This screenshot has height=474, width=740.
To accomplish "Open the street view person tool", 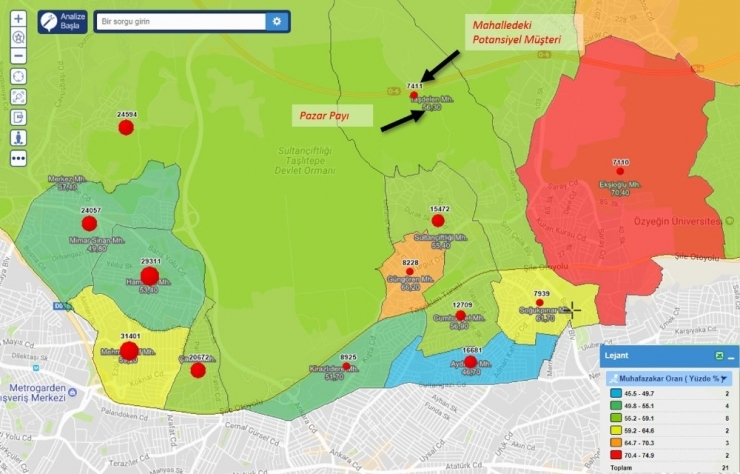I will coord(18,137).
